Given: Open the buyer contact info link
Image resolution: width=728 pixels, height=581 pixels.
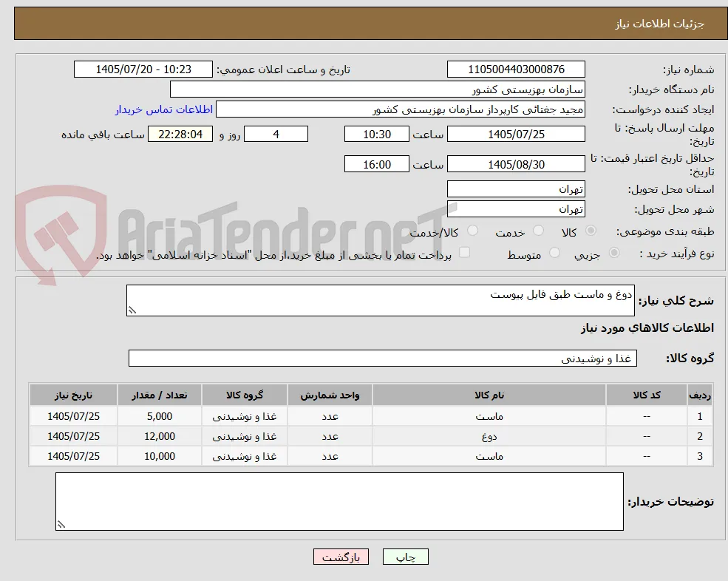Looking at the screenshot, I should [x=164, y=109].
